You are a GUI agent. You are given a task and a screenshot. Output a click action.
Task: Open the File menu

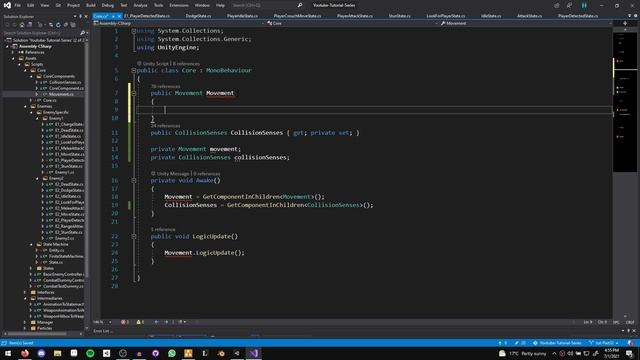tap(18, 5)
